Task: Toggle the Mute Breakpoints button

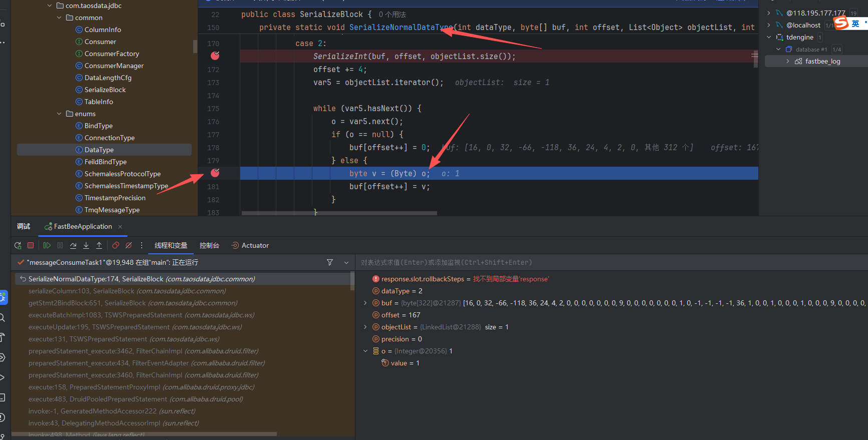Action: point(129,245)
